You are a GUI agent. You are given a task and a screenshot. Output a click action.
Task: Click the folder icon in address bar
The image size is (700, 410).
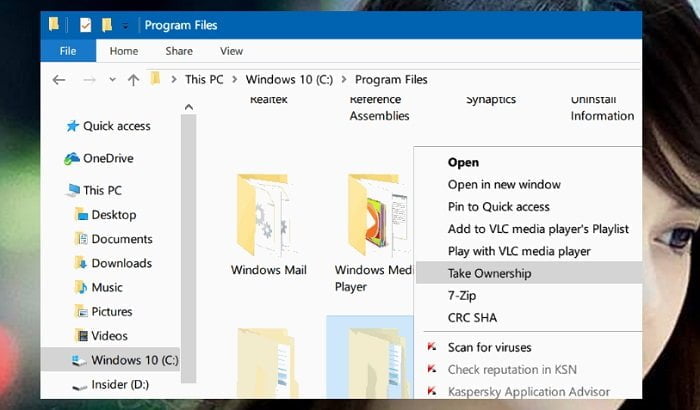click(155, 79)
